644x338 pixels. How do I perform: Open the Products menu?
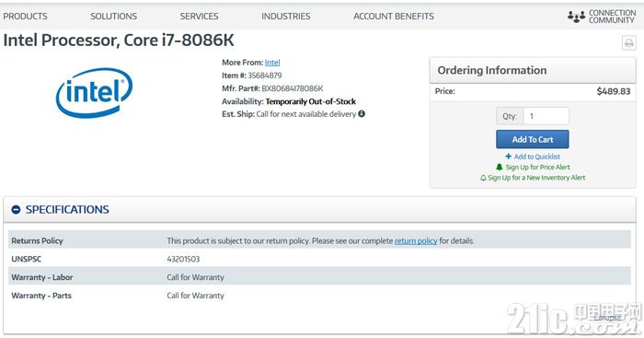(x=25, y=16)
